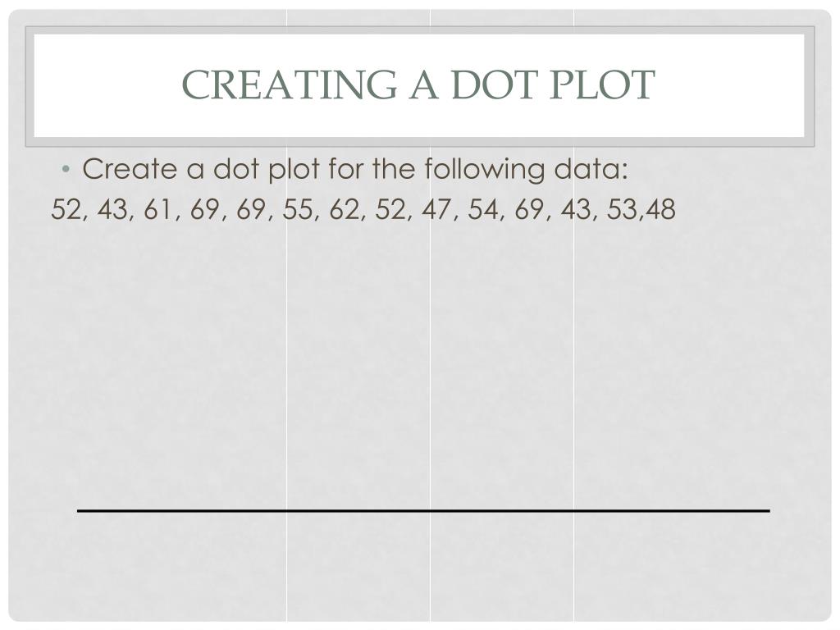
Task: Select the number 62 in the data list
Action: (x=345, y=210)
